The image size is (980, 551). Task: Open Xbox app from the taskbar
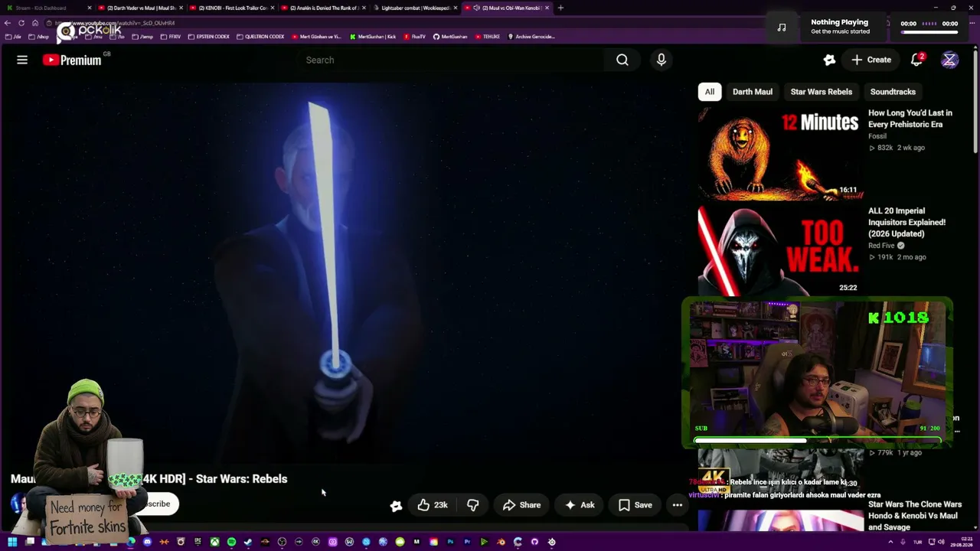pyautogui.click(x=214, y=542)
